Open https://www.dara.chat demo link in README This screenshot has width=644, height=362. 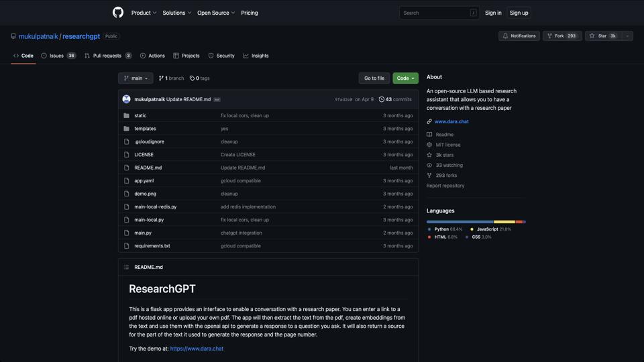pyautogui.click(x=197, y=349)
